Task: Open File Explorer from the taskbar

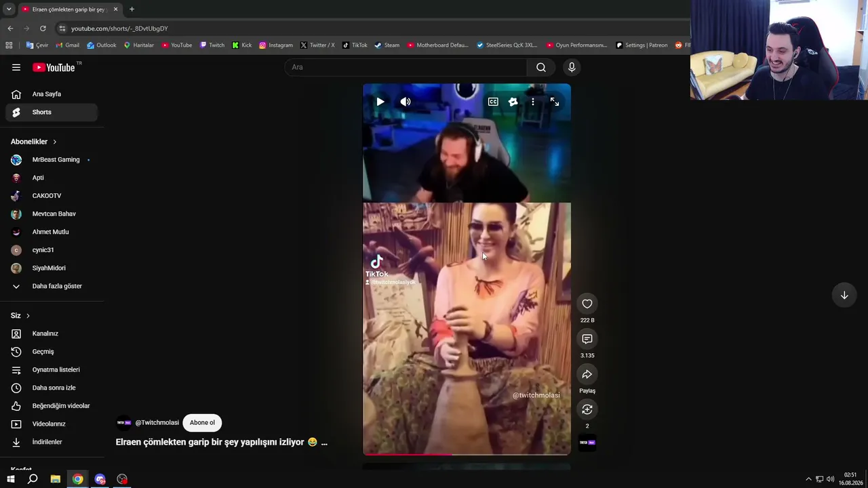Action: [x=56, y=479]
